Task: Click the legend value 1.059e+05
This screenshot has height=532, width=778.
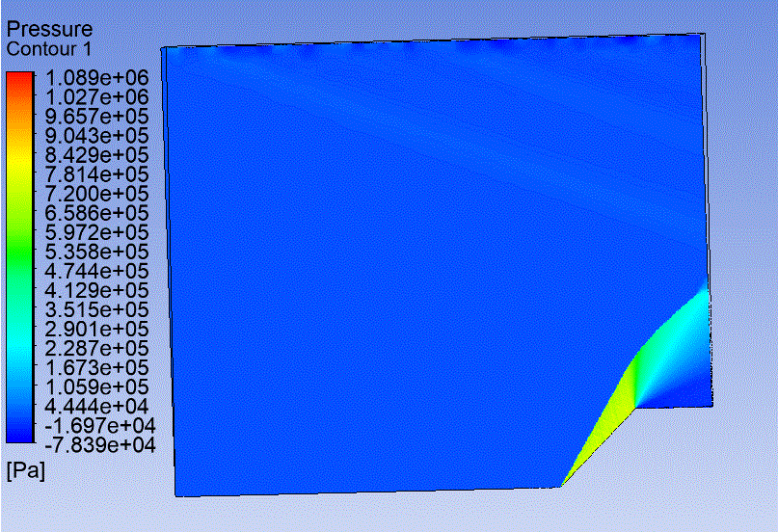Action: pyautogui.click(x=96, y=386)
